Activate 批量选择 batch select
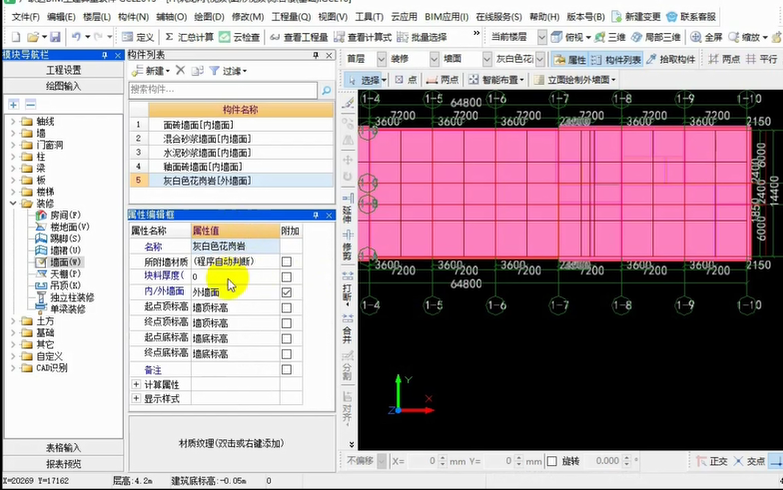 (422, 37)
